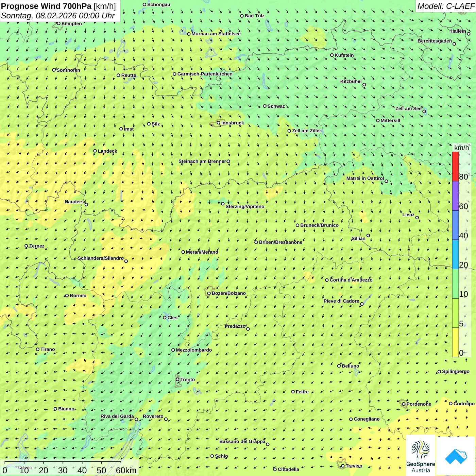The height and width of the screenshot is (476, 476).
Task: Click the Landeck location marker
Action: (95, 151)
